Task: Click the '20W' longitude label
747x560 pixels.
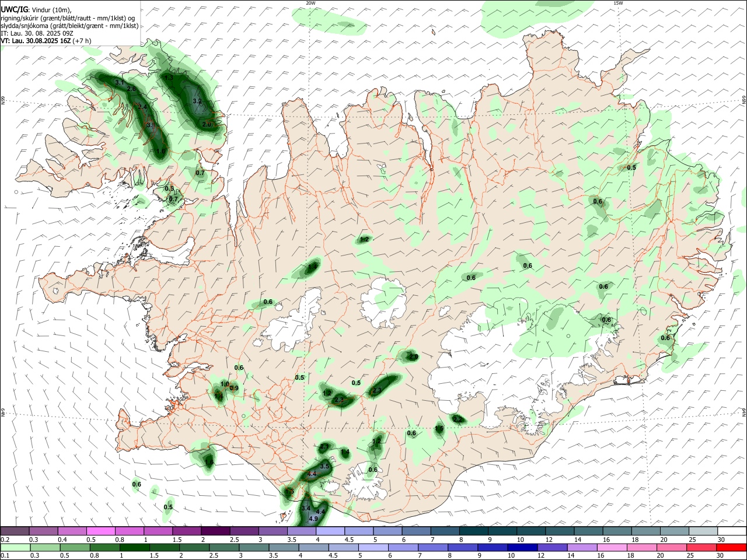Action: coord(310,3)
